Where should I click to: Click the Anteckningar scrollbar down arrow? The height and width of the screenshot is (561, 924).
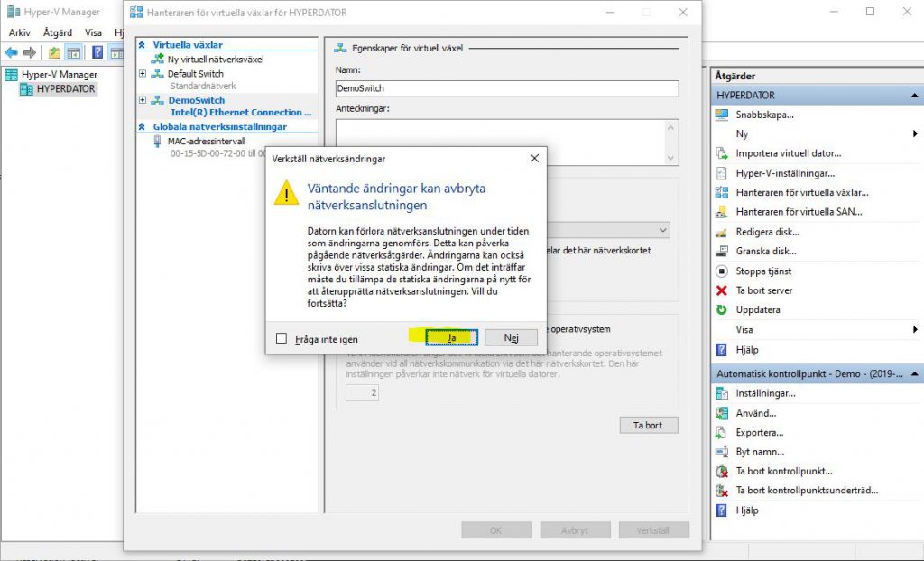[x=670, y=158]
